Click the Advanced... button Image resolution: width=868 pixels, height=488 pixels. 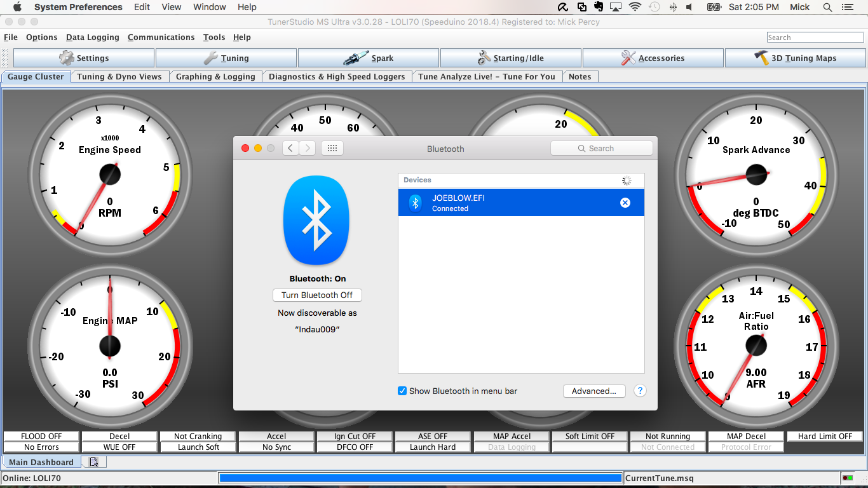click(x=593, y=391)
